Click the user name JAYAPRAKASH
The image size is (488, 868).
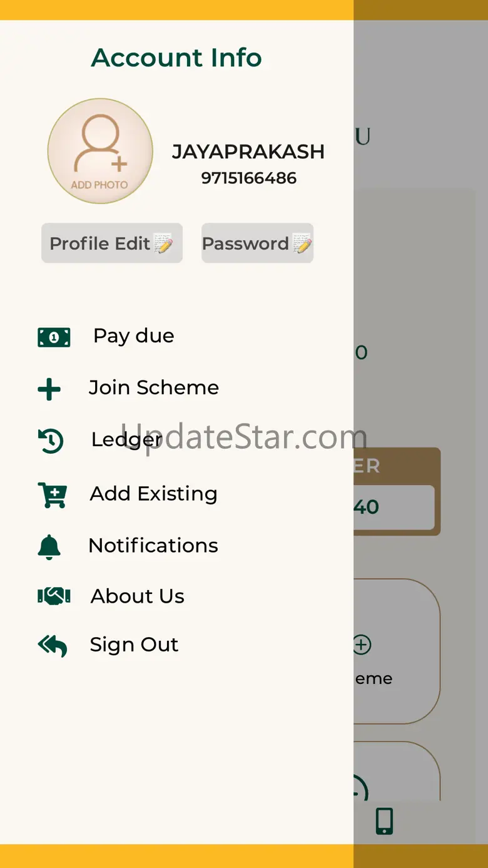(x=248, y=151)
